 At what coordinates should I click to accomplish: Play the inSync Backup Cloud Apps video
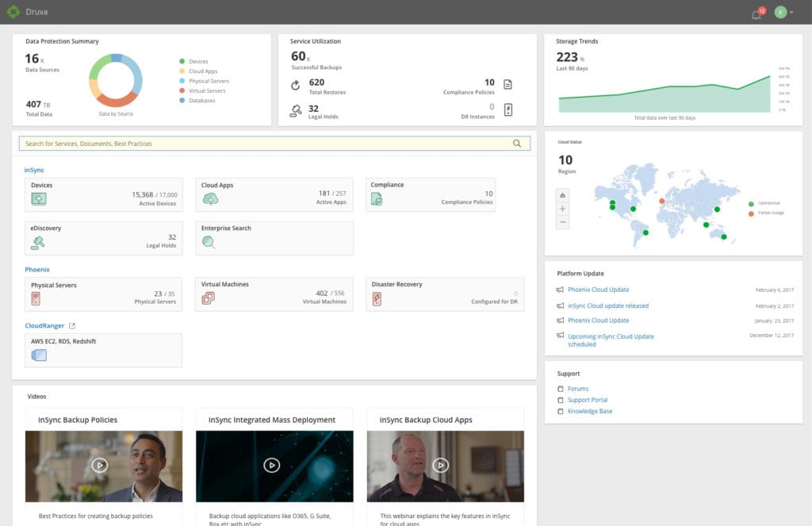(x=441, y=466)
